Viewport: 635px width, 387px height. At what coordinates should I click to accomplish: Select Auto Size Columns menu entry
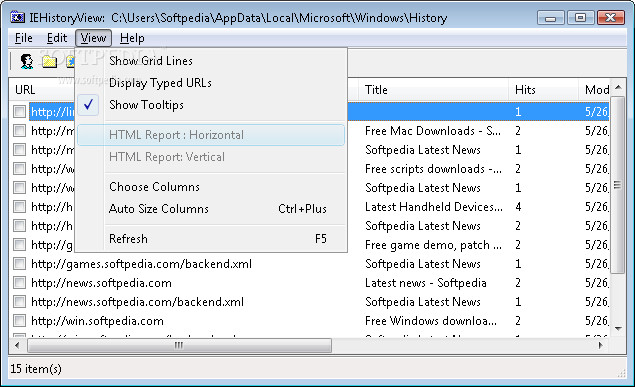[211, 208]
